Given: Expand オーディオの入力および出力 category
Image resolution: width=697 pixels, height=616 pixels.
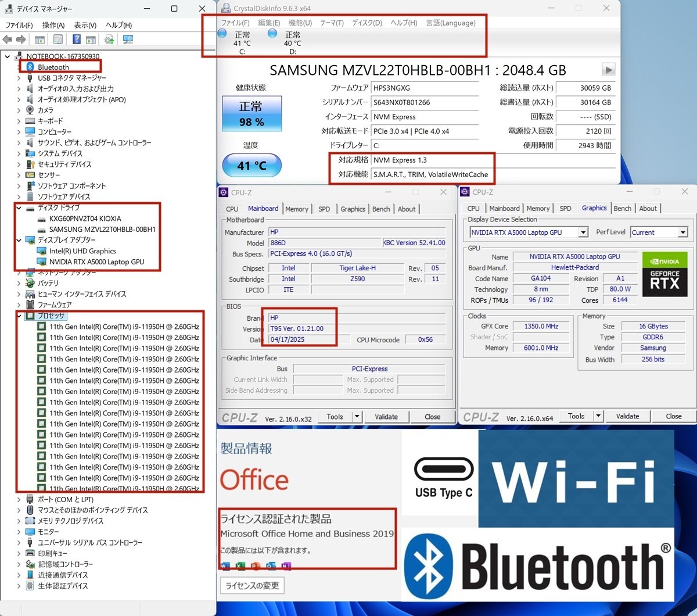Looking at the screenshot, I should [x=19, y=89].
